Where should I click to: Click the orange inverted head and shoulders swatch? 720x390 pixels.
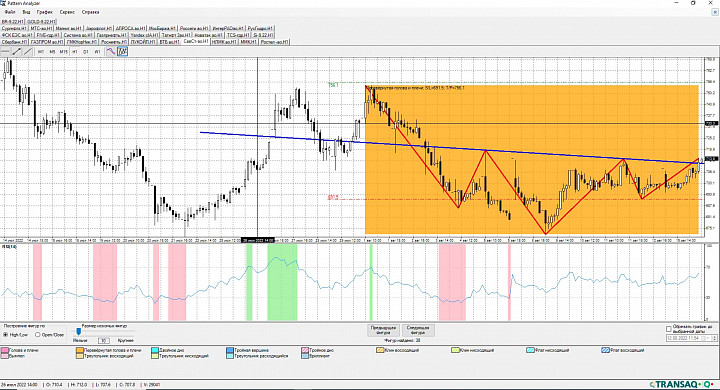[x=80, y=350]
